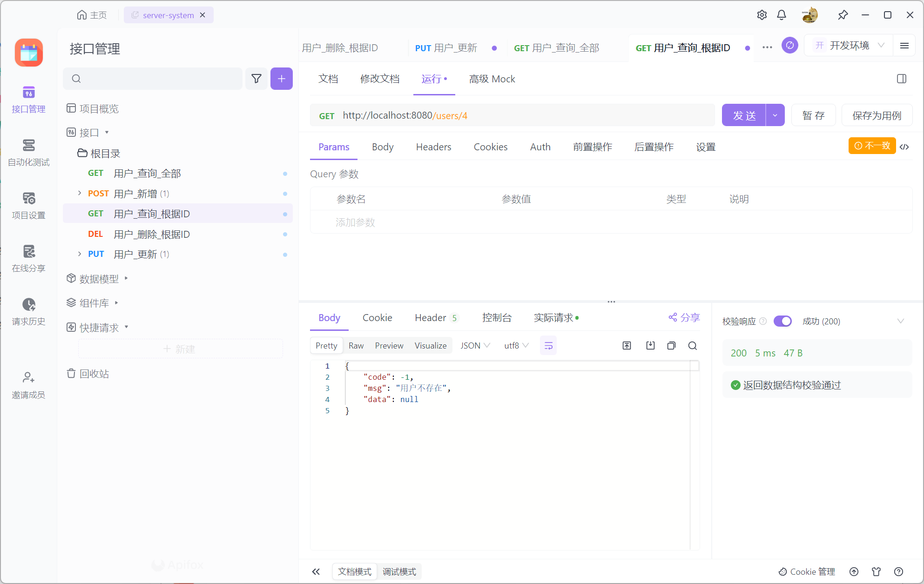The image size is (924, 584).
Task: Open the settings gear in title bar
Action: click(762, 15)
